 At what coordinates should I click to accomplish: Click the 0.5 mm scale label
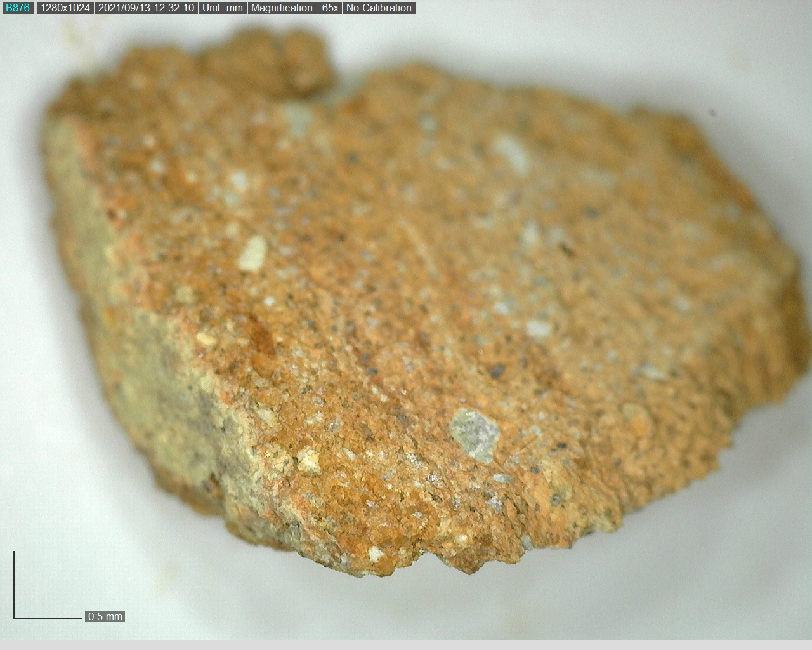coord(105,616)
